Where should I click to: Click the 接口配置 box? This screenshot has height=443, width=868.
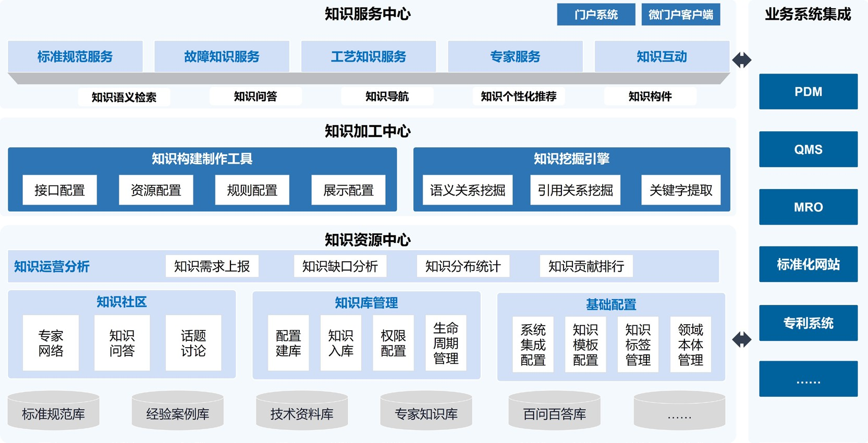point(59,190)
